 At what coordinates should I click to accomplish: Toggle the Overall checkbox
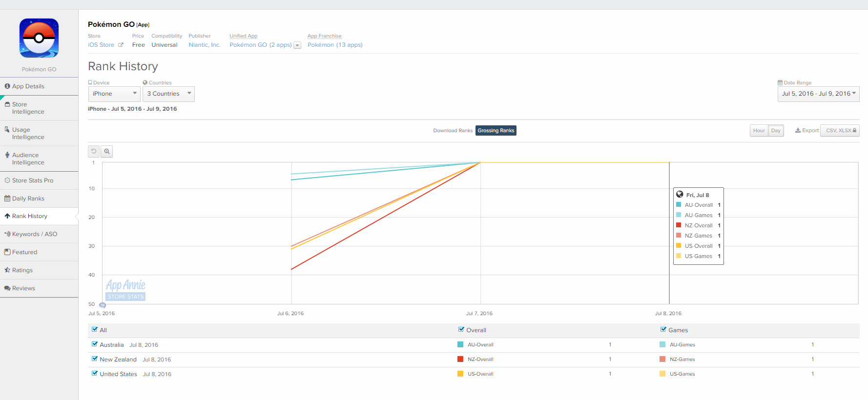[461, 329]
